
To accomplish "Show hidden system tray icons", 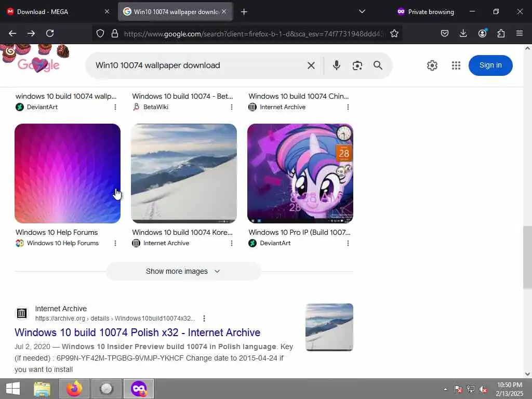I will coord(445,389).
